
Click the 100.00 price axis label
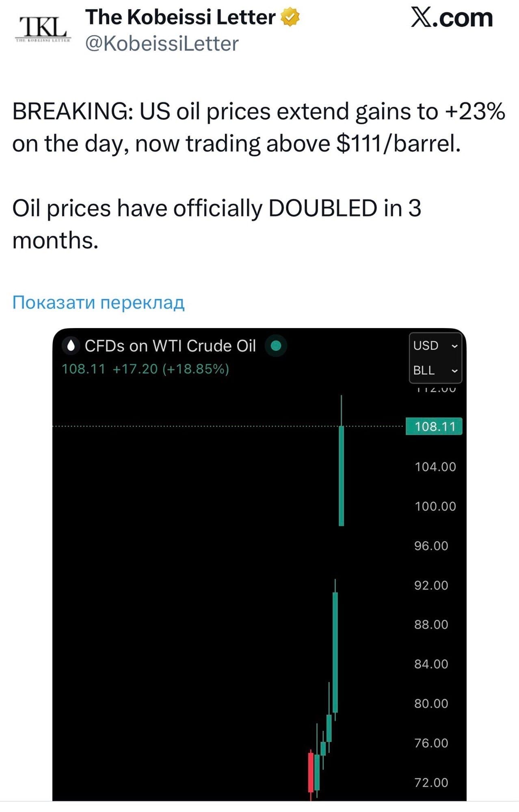435,506
